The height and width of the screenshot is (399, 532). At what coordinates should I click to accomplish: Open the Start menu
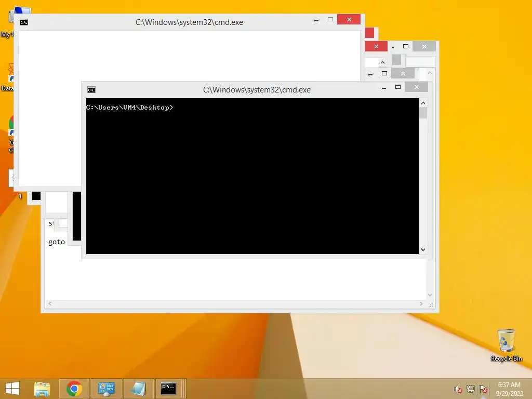pos(12,389)
